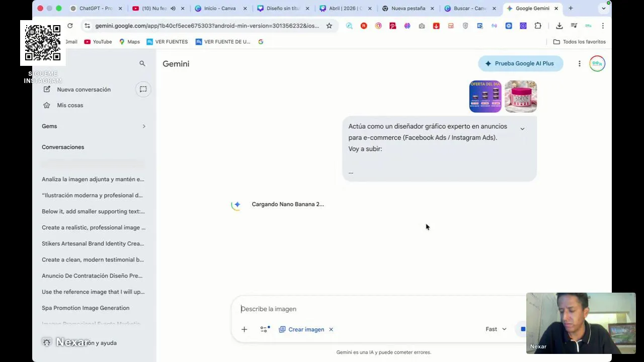
Task: Click the purple brain extension icon
Action: [x=407, y=26]
